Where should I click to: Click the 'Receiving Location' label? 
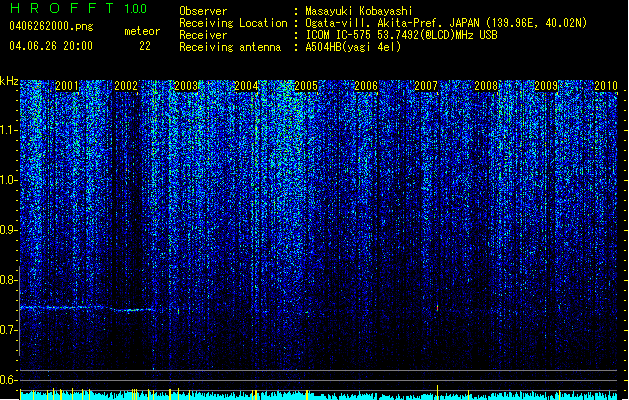coord(233,23)
